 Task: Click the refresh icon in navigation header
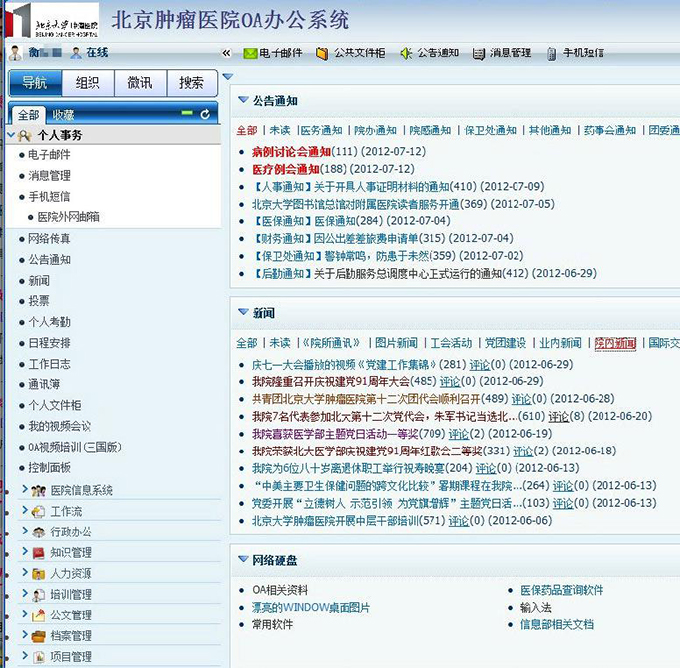coord(205,114)
